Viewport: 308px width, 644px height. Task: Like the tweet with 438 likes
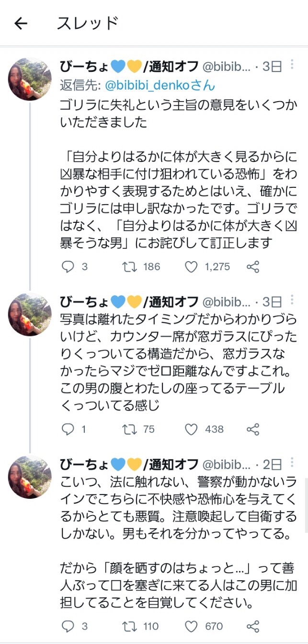[x=191, y=429]
